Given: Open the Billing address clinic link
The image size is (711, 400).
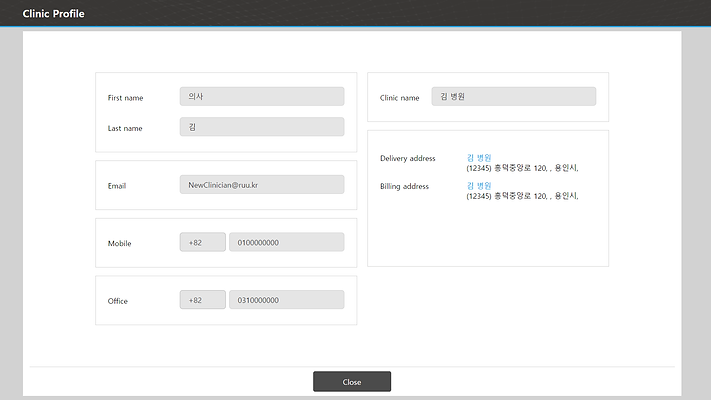Looking at the screenshot, I should 479,186.
